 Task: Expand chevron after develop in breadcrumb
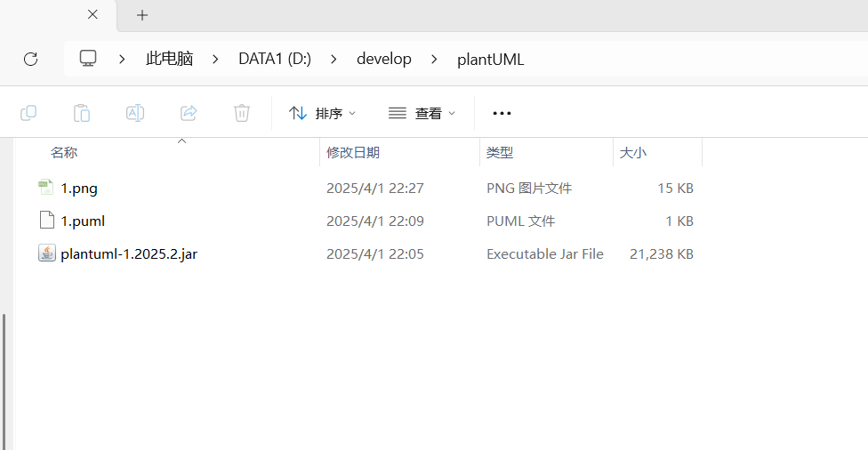click(x=434, y=59)
